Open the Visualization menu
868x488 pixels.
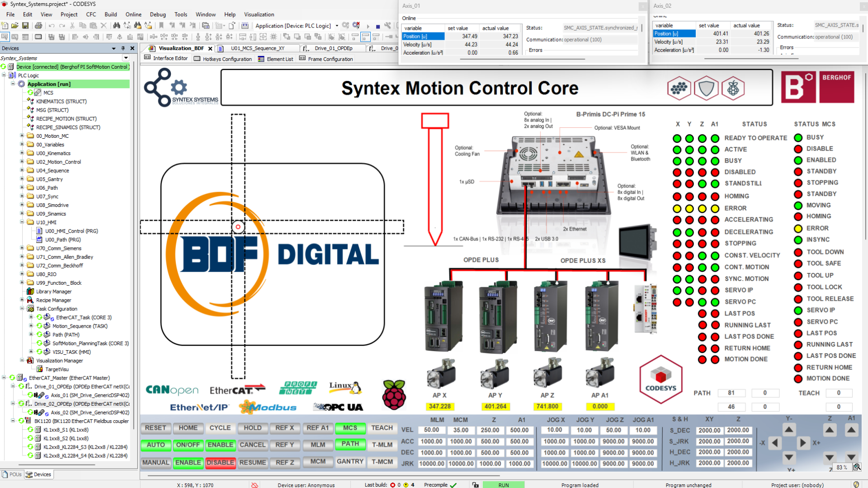[259, 14]
